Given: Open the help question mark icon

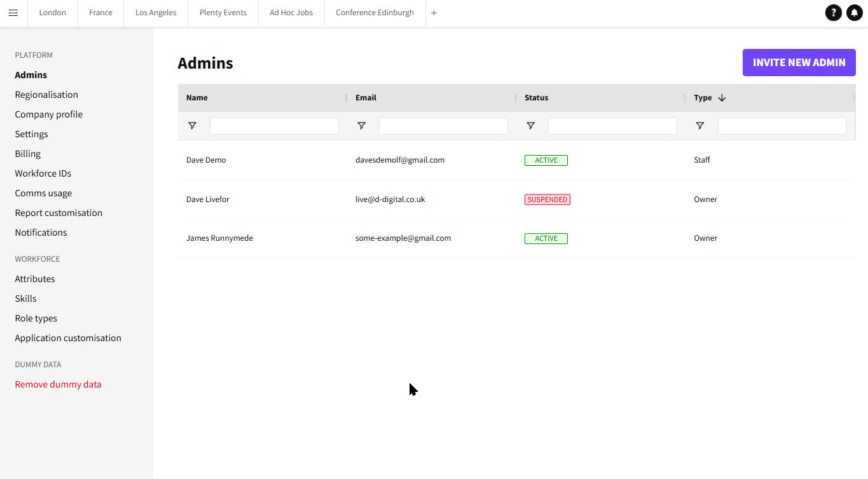Looking at the screenshot, I should pos(833,13).
